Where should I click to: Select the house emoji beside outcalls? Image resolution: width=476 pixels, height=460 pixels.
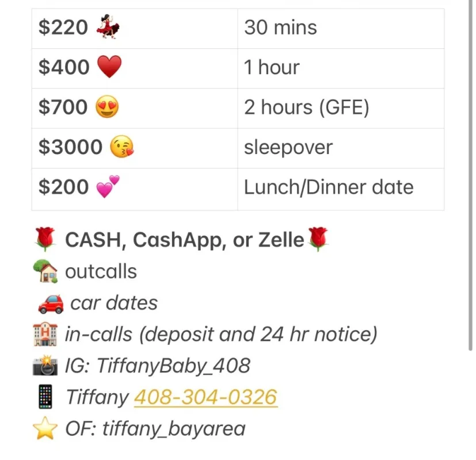46,271
